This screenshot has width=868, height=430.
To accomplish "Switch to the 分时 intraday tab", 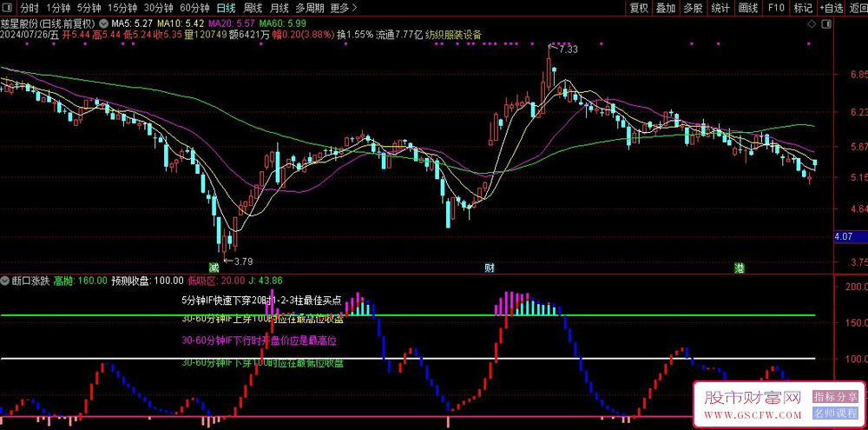I will (x=30, y=8).
